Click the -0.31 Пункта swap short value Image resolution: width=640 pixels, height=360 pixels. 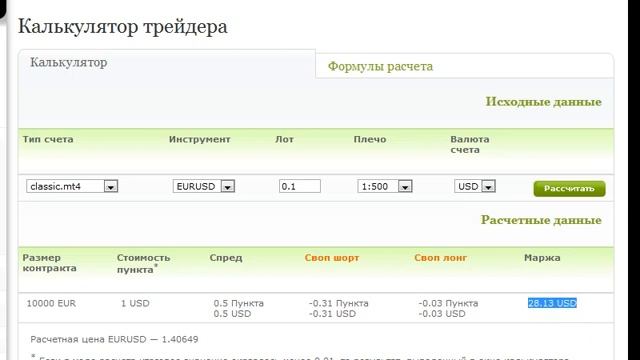tap(338, 303)
